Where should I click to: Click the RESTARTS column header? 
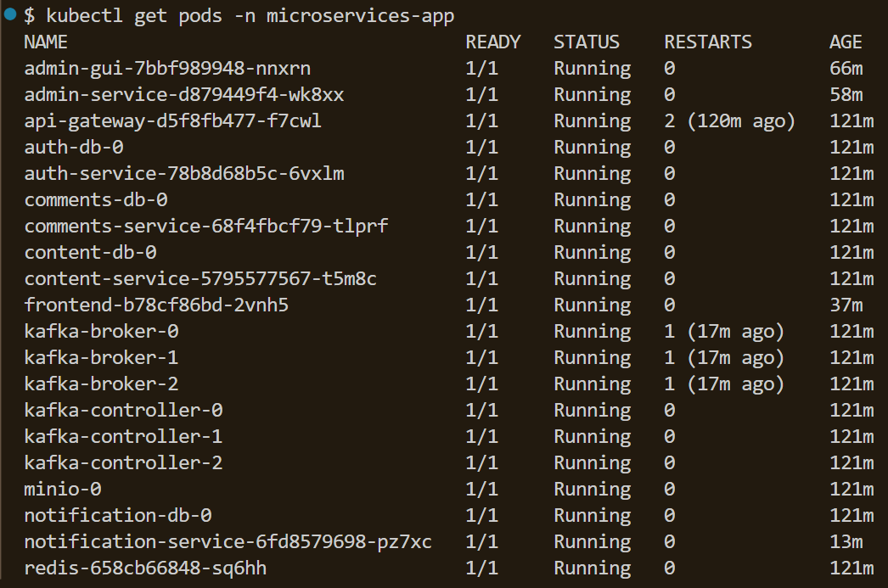(708, 42)
